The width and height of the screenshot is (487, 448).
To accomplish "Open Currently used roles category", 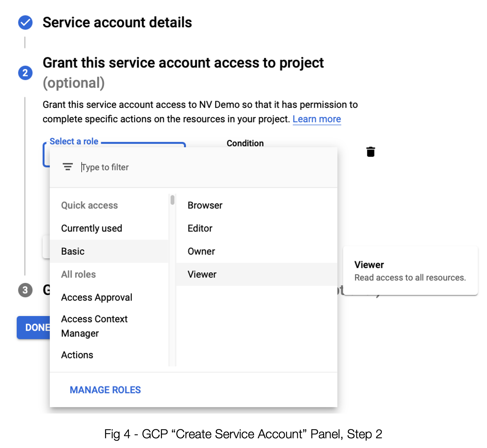I will coord(91,228).
